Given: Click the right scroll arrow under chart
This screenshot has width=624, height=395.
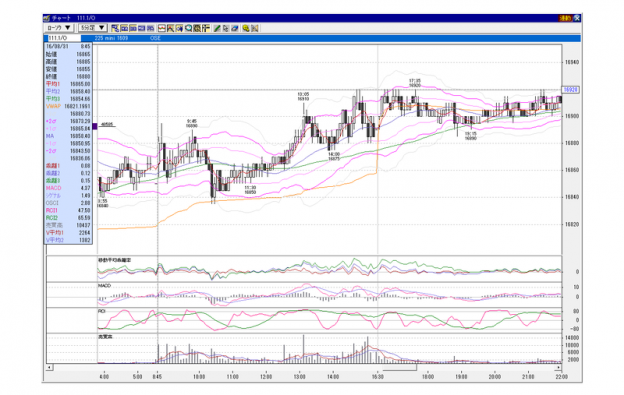Looking at the screenshot, I should click(x=558, y=367).
